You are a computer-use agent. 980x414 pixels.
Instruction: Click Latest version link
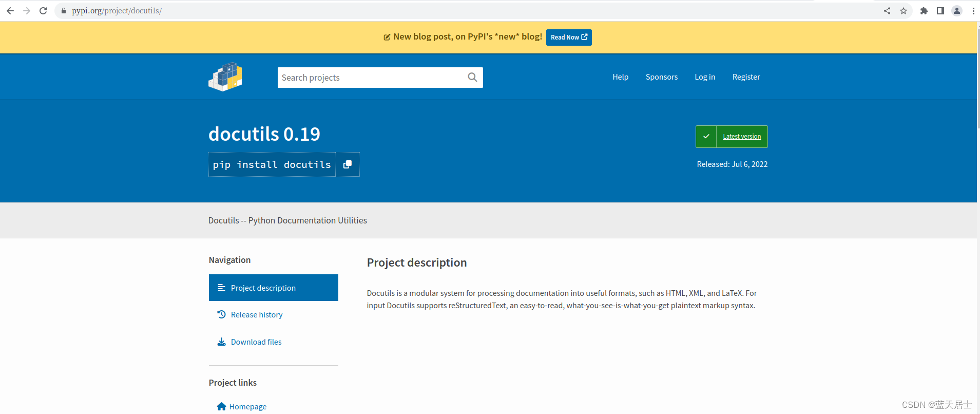click(742, 137)
